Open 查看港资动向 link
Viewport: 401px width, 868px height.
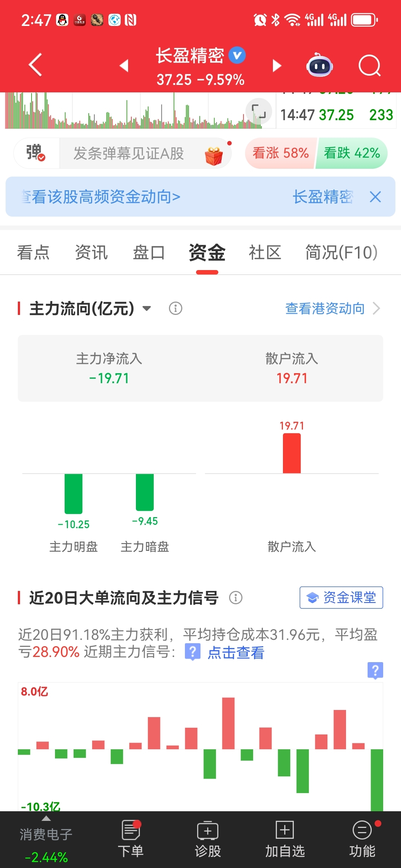pyautogui.click(x=332, y=308)
